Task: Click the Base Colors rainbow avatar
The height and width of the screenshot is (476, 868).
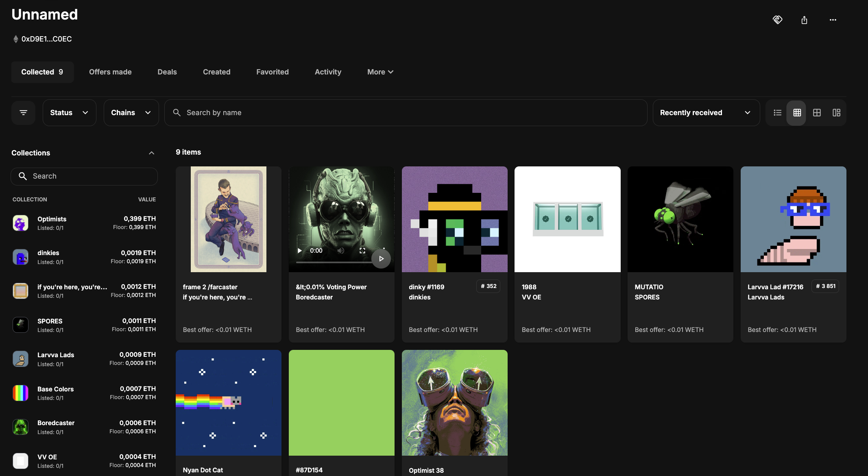Action: pyautogui.click(x=20, y=393)
